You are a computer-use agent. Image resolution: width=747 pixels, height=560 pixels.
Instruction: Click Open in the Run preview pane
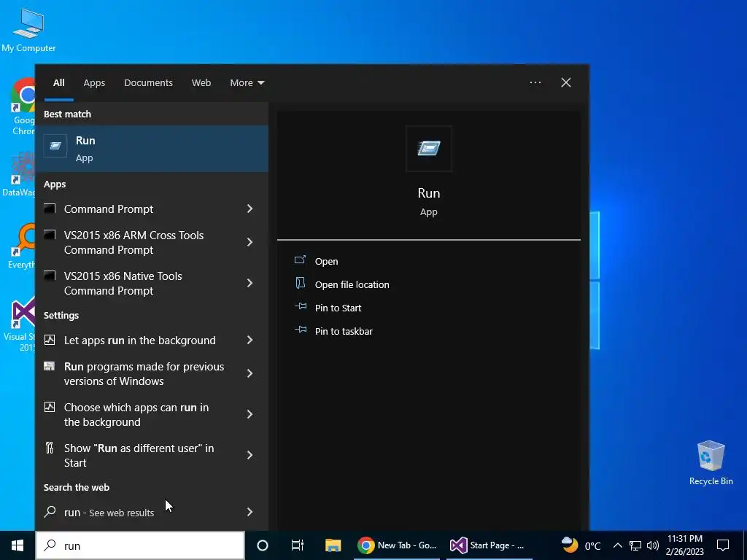click(326, 262)
